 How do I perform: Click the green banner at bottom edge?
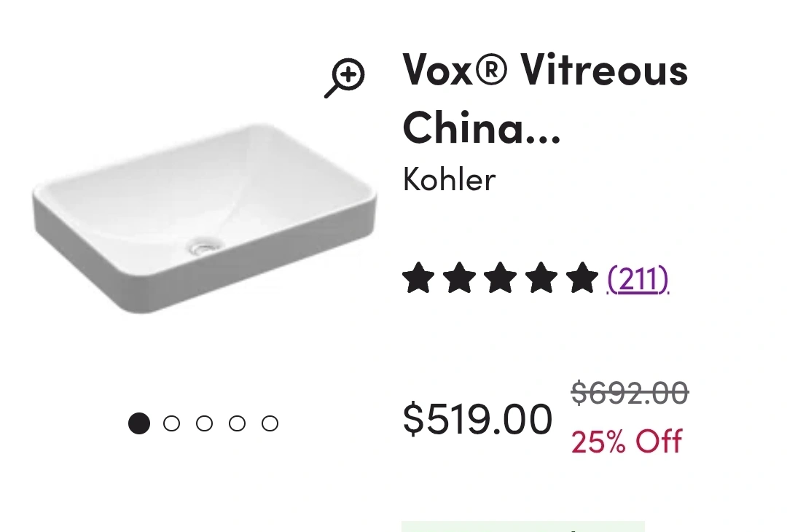[523, 526]
